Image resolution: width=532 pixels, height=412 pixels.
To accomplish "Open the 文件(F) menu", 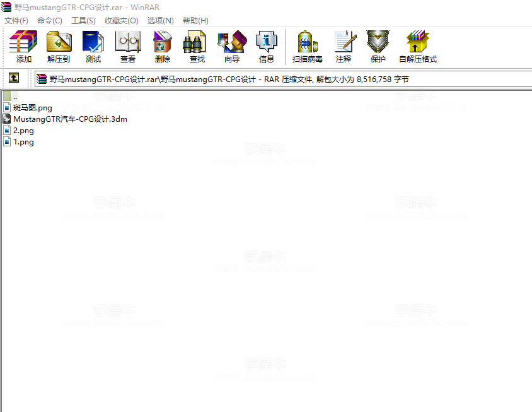I will coord(16,21).
